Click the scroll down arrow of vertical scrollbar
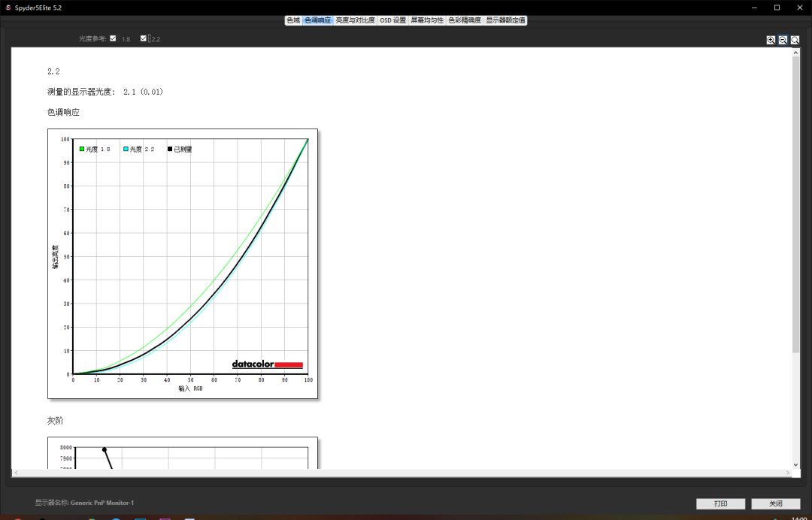This screenshot has height=520, width=812. point(796,464)
